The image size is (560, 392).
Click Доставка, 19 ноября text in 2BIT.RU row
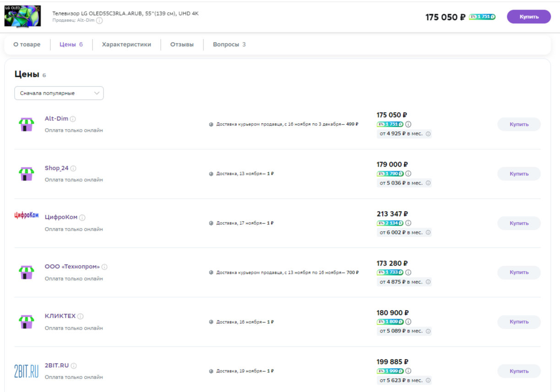(x=245, y=371)
